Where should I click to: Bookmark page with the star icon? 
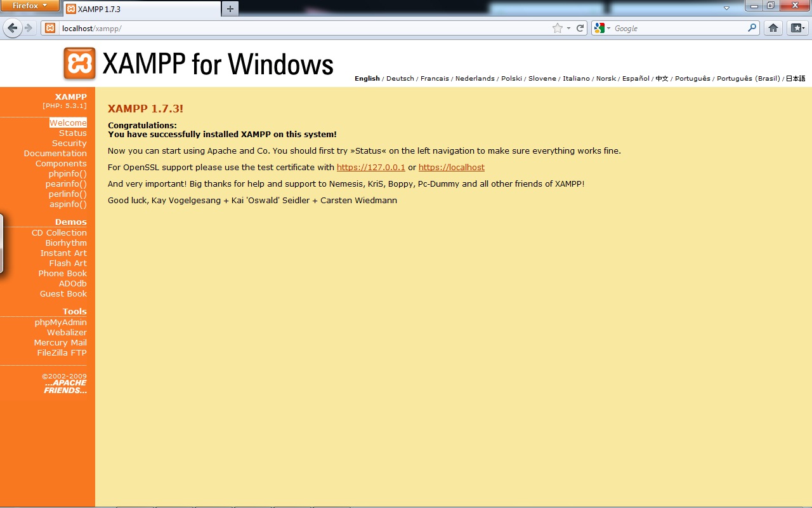[x=557, y=28]
